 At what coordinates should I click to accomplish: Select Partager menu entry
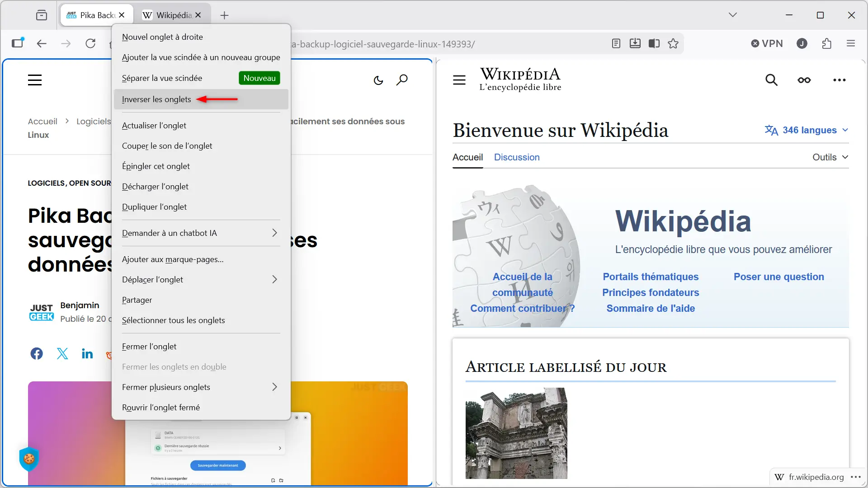tap(201, 300)
